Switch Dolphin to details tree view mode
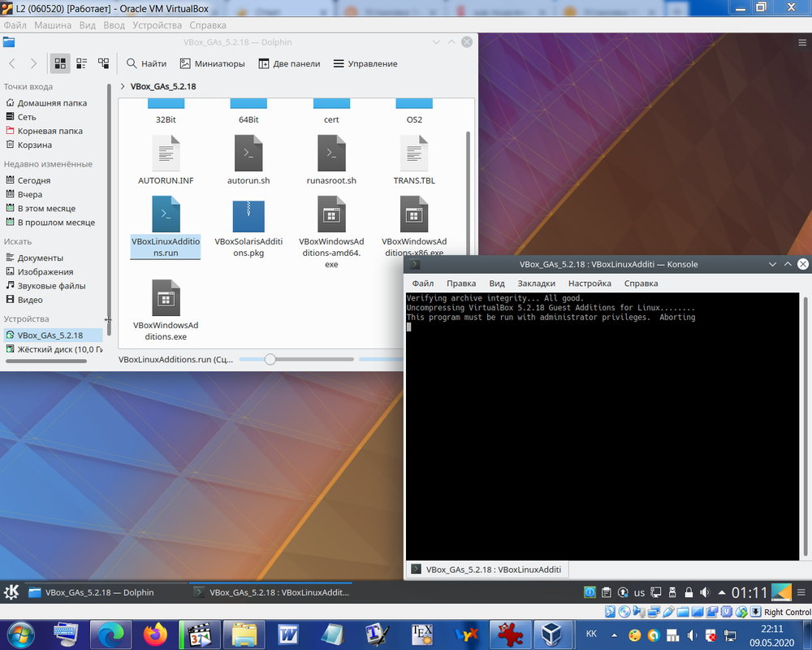This screenshot has width=812, height=650. 104,63
